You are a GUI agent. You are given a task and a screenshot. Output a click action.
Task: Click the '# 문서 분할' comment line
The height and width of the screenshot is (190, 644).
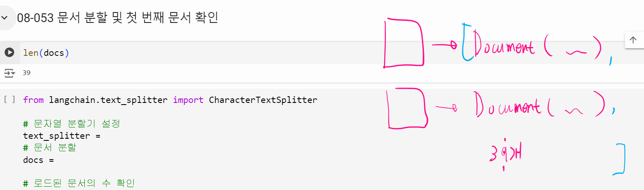tap(50, 148)
